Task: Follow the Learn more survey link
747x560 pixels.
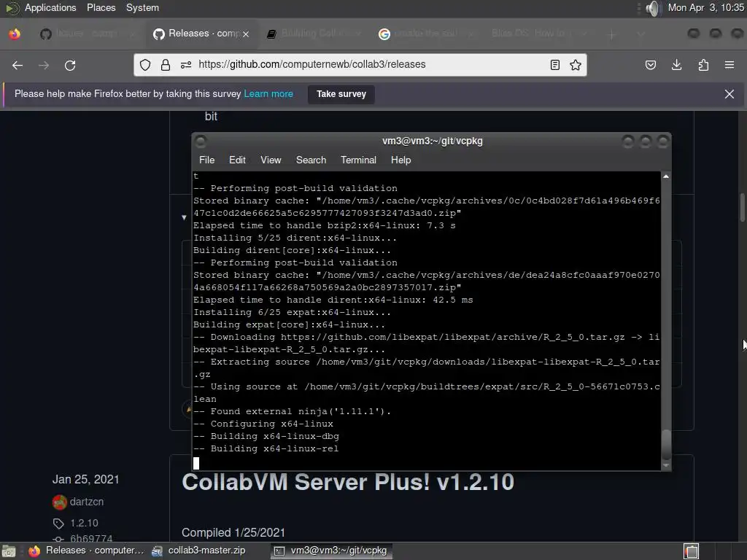Action: point(268,94)
